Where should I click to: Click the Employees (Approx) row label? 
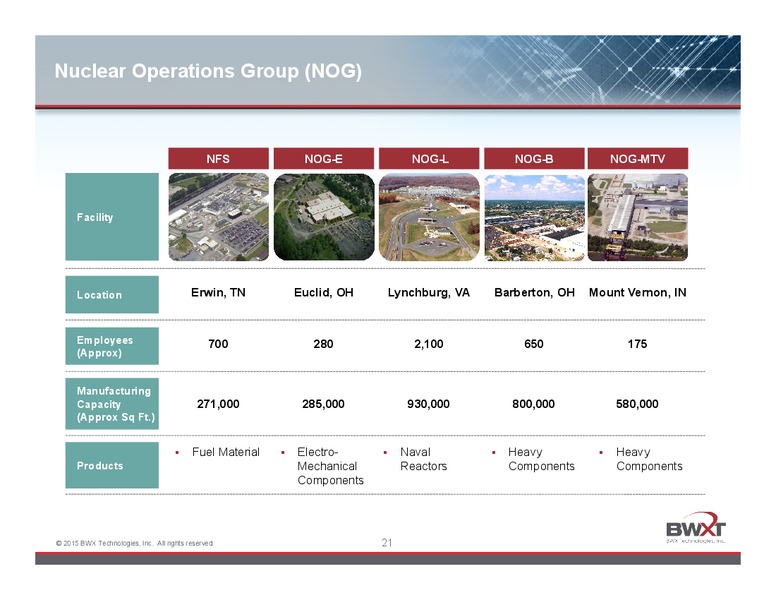(112, 346)
